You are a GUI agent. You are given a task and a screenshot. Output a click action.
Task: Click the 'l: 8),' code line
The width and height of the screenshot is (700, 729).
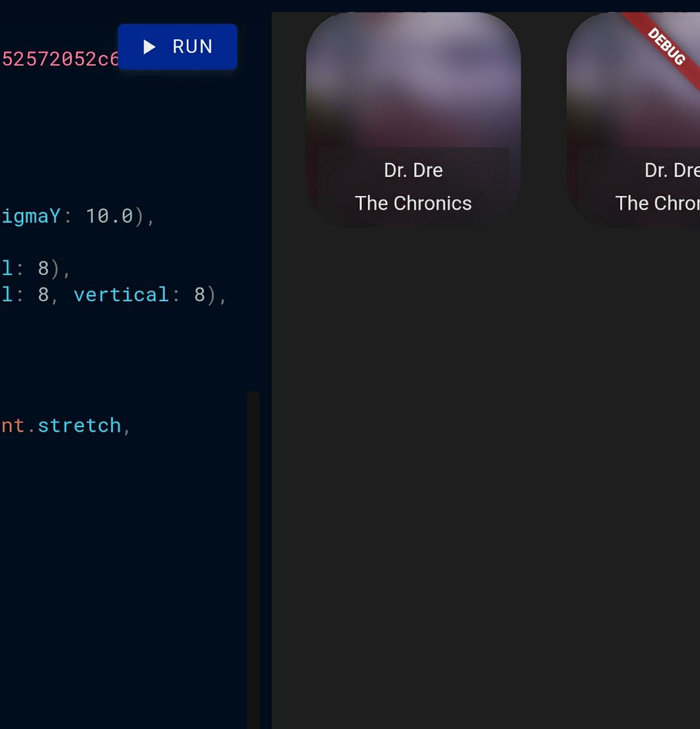[x=35, y=268]
